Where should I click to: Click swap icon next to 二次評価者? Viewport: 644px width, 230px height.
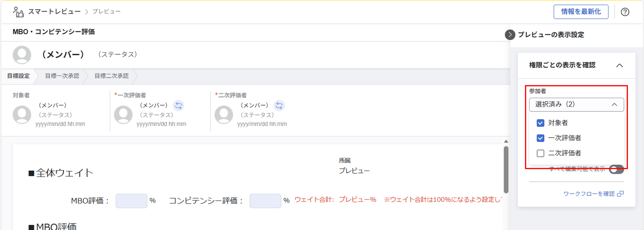pyautogui.click(x=279, y=106)
